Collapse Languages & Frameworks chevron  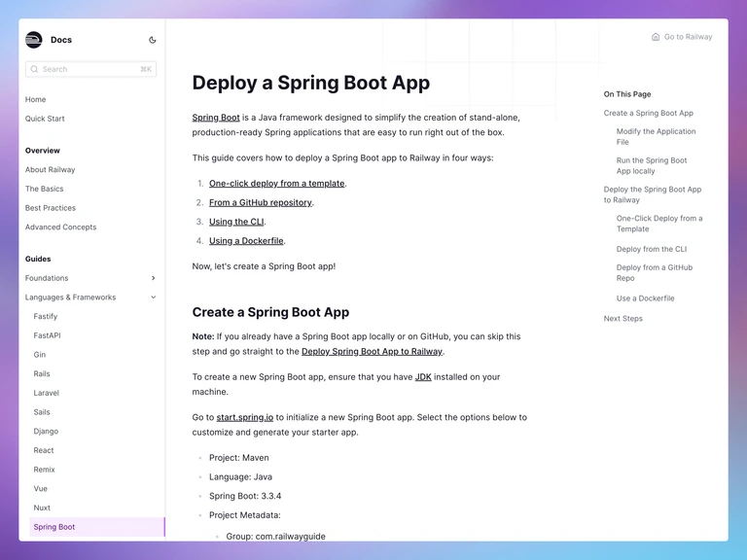pos(154,297)
